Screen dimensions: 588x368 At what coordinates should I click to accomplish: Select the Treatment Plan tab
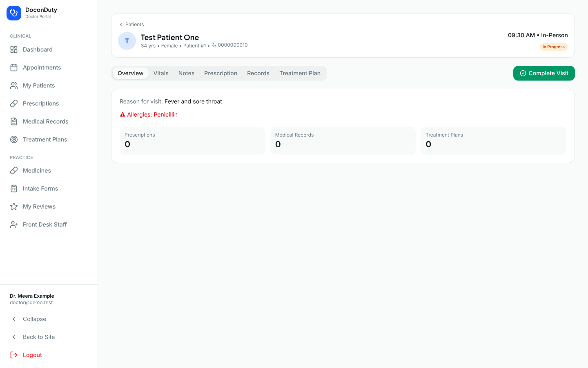pyautogui.click(x=300, y=73)
